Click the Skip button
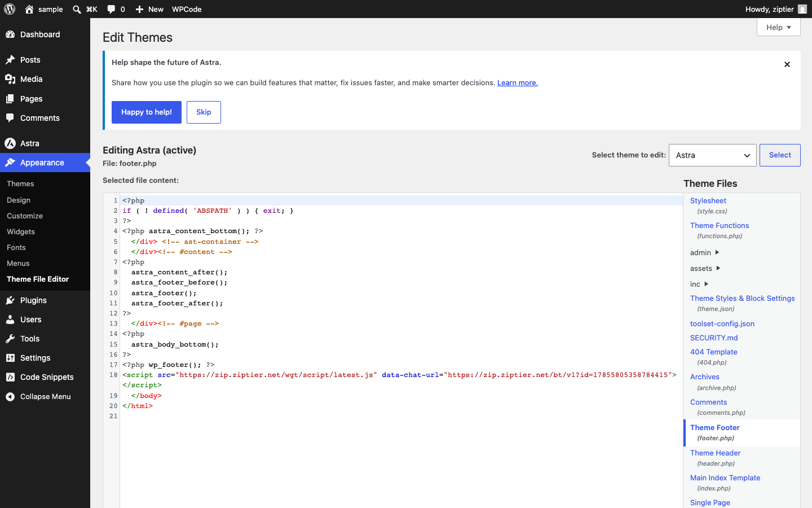Viewport: 812px width, 508px height. 204,112
